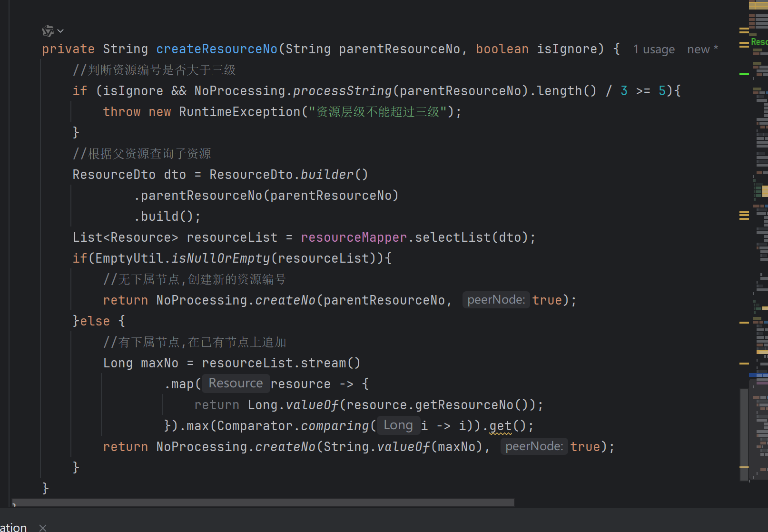Click the vertical scrollbar thumb at right edge
Screen dimensions: 768x532
744,434
